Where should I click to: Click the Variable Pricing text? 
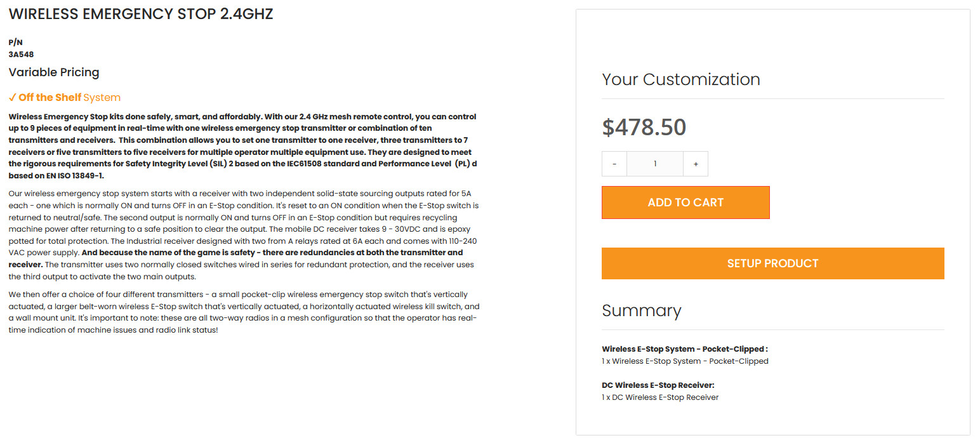[54, 72]
